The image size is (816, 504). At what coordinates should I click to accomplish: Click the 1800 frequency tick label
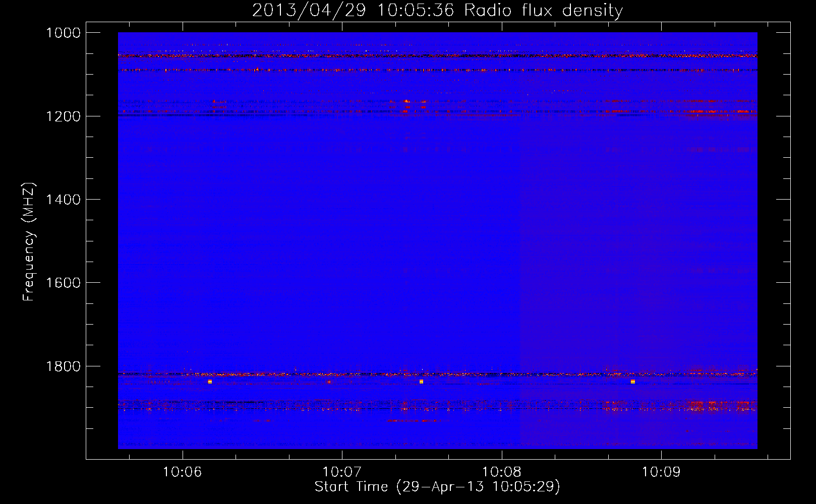tap(63, 366)
